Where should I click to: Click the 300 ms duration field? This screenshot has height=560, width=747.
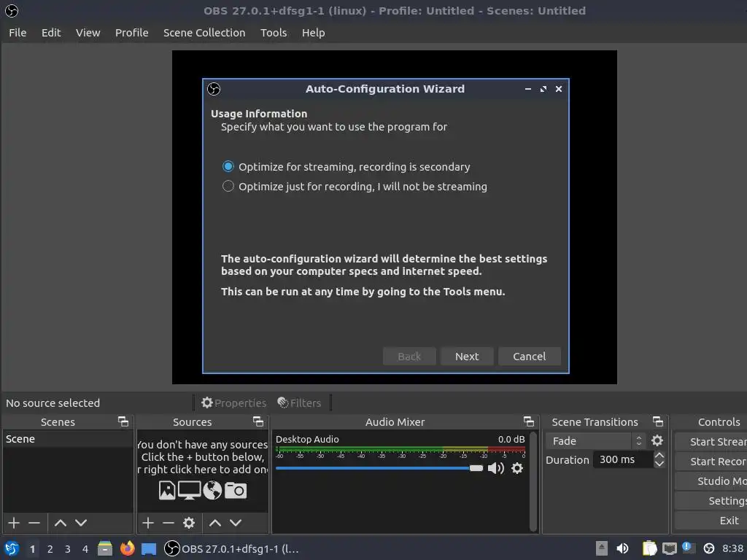pos(623,459)
